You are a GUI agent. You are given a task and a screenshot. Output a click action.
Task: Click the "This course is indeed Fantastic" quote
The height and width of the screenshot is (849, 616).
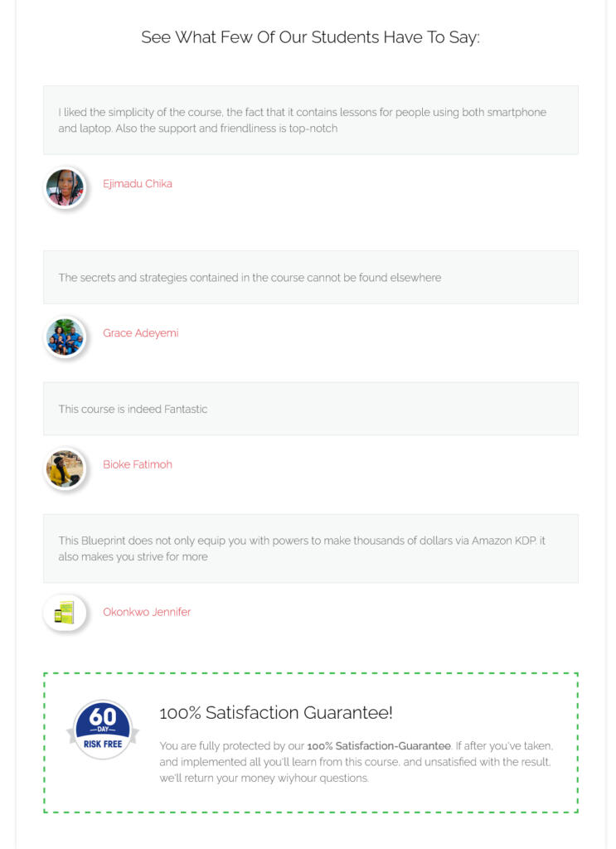click(x=133, y=410)
